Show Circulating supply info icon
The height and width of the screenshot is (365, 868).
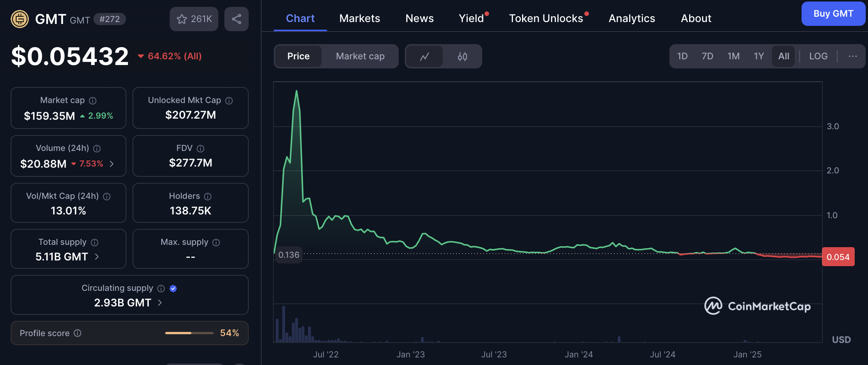161,289
